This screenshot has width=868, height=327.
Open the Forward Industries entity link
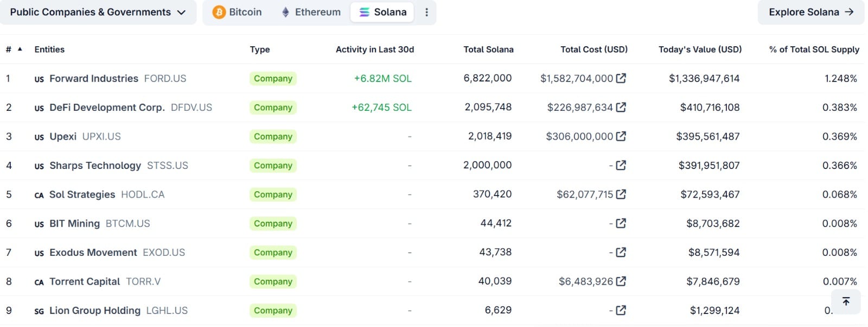point(94,78)
